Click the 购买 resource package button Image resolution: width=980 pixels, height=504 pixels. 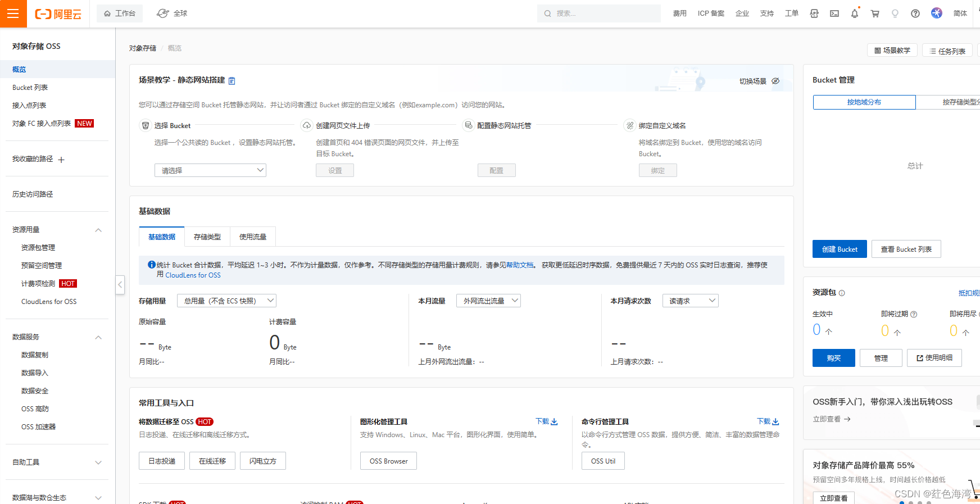click(833, 358)
